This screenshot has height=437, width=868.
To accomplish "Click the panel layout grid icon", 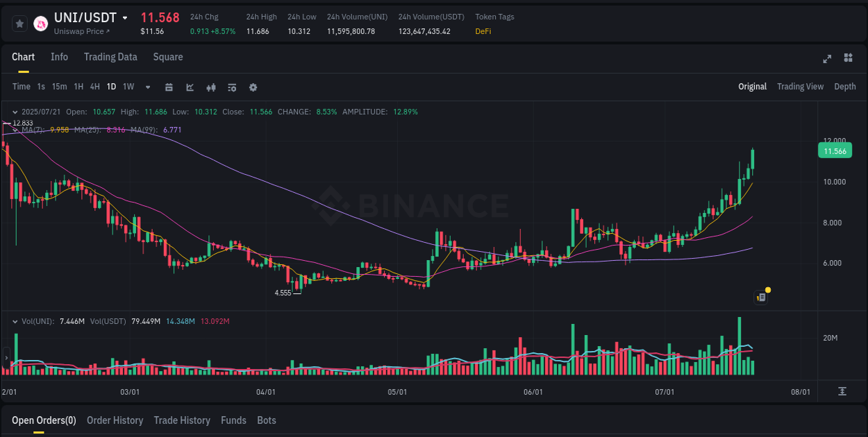I will [x=848, y=58].
